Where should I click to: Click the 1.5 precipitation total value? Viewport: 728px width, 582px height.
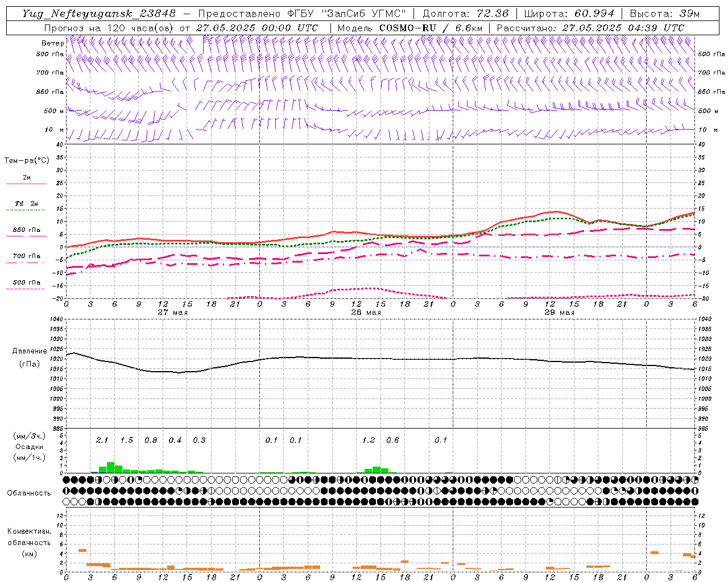126,440
